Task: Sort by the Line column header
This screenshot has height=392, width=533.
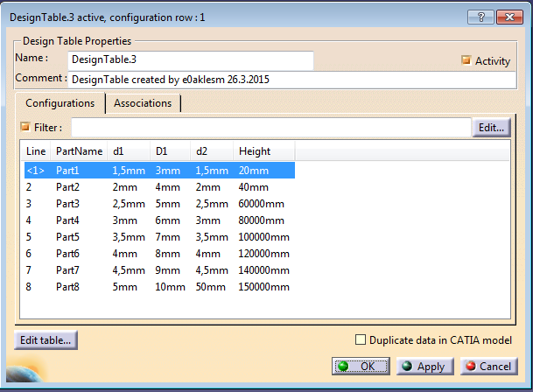Action: pyautogui.click(x=36, y=151)
